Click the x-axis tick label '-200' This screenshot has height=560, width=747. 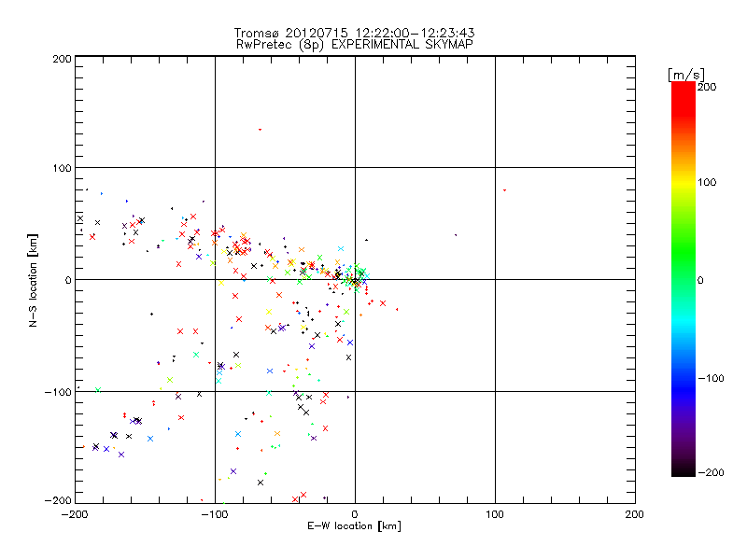(x=75, y=514)
